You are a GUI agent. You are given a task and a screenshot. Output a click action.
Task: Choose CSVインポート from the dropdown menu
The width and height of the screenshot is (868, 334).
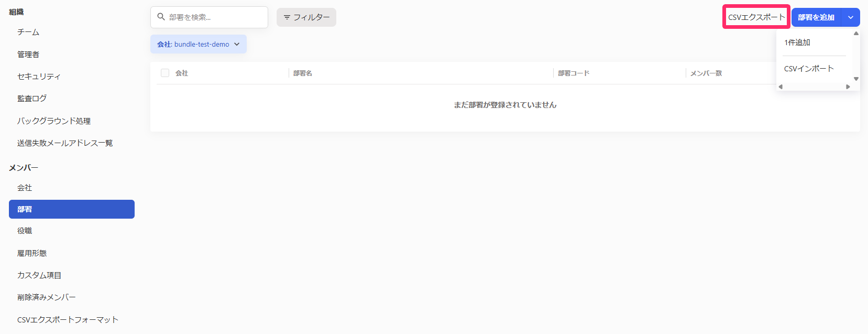pos(808,69)
